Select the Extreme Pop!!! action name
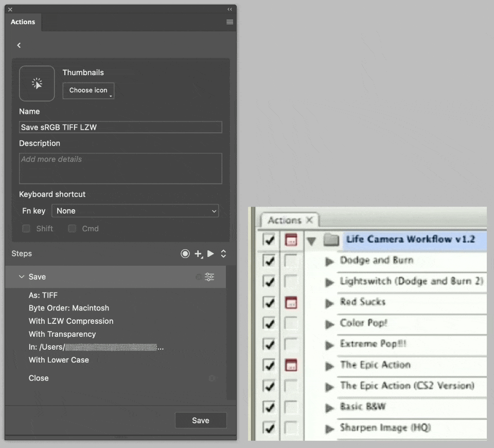Screen dimensions: 494x448 373,343
